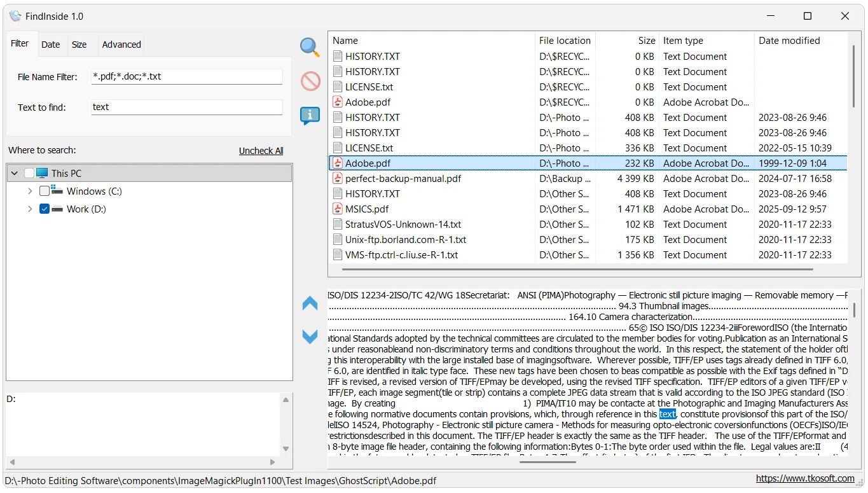This screenshot has width=868, height=493.
Task: Sort by Size column header
Action: [627, 40]
